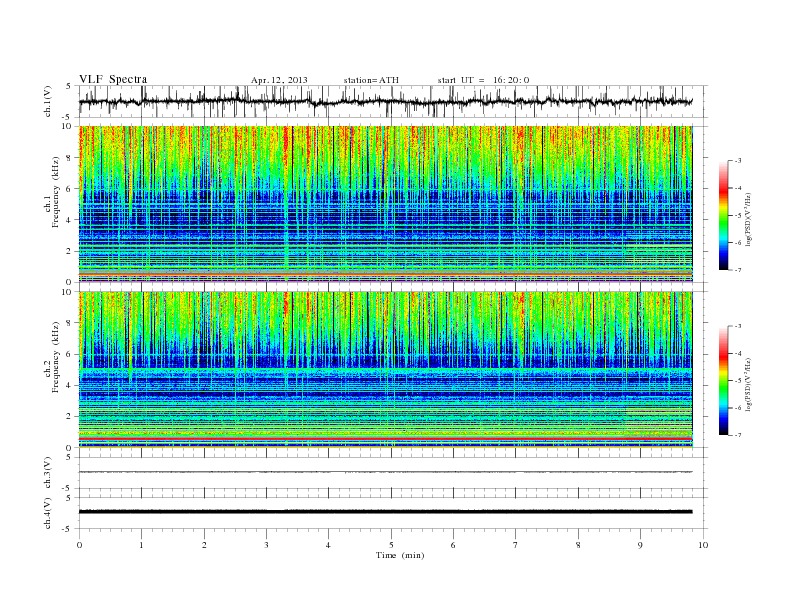Screen dimensions: 792x612
Task: Click time axis tick label '9'
Action: click(x=640, y=545)
